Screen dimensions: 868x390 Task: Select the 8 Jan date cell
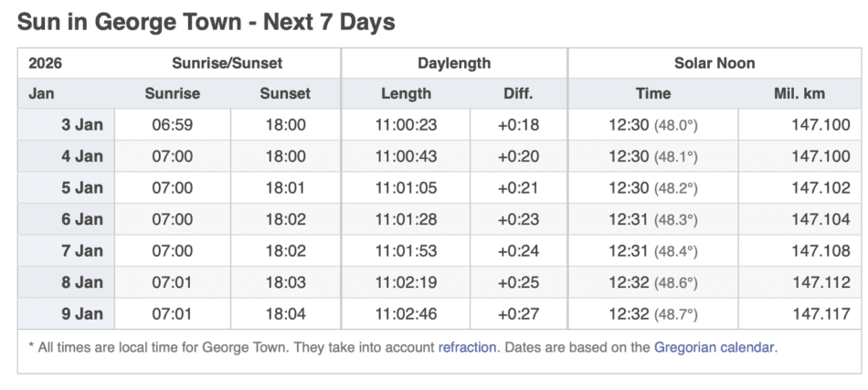tap(82, 282)
